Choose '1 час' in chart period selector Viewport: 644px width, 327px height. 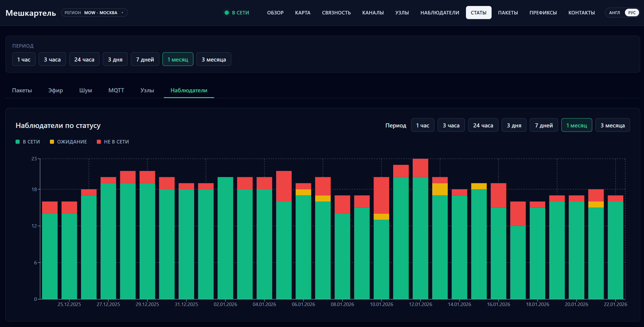pos(423,125)
